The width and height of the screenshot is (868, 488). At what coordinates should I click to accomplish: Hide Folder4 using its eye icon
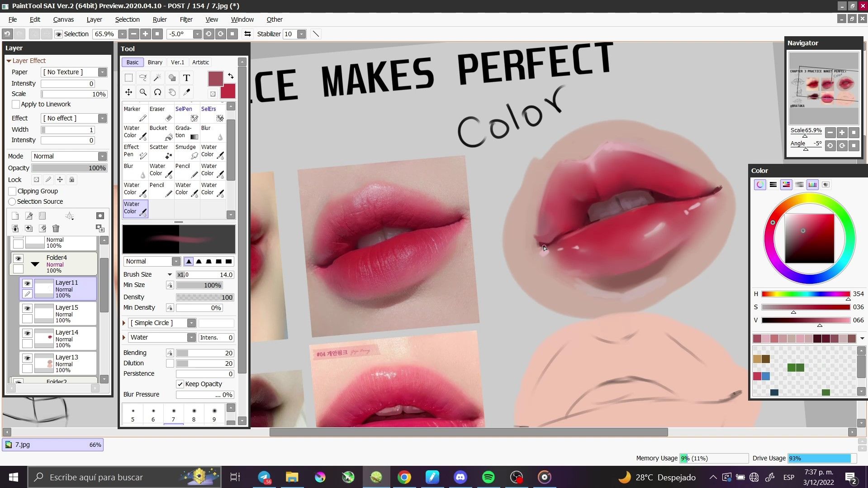point(18,258)
